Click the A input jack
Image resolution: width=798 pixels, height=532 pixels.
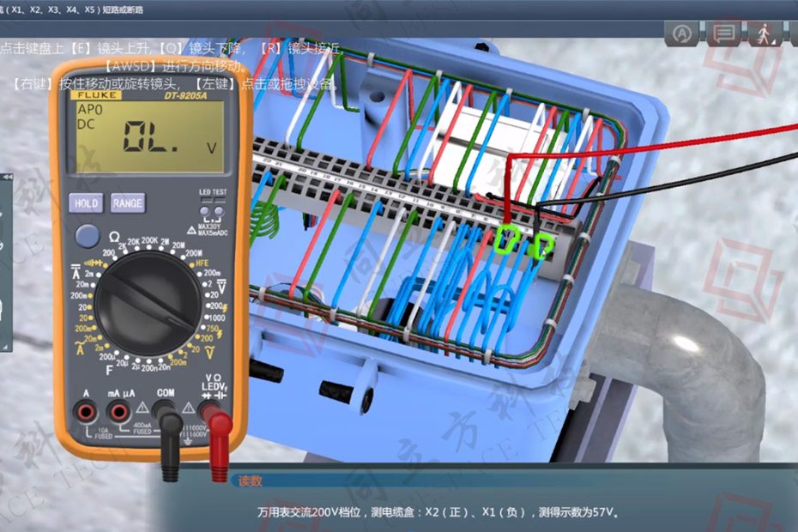(86, 412)
